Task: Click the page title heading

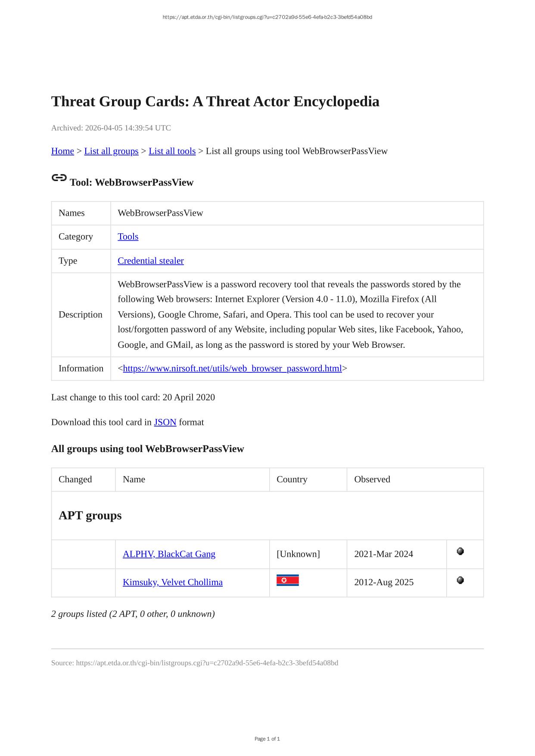Action: click(215, 102)
